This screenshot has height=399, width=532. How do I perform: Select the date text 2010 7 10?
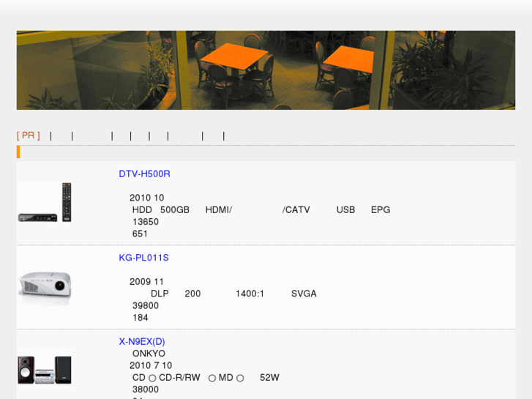pos(151,365)
